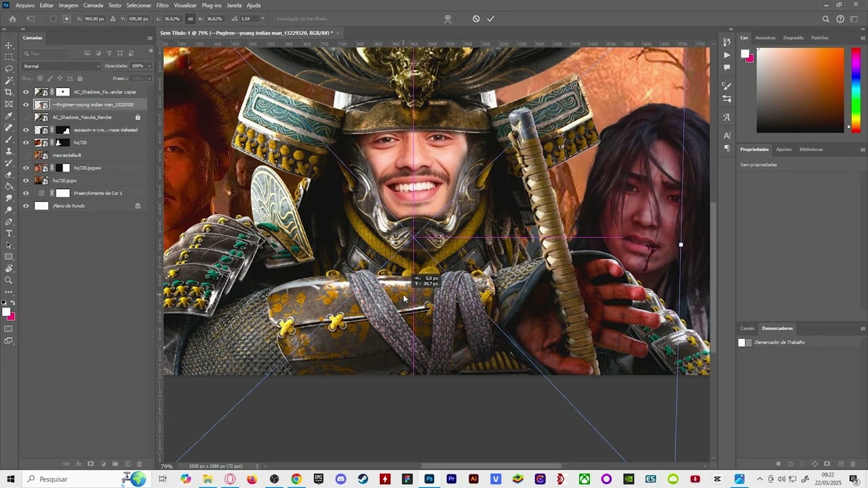Open the Photoshop search icon

(825, 19)
